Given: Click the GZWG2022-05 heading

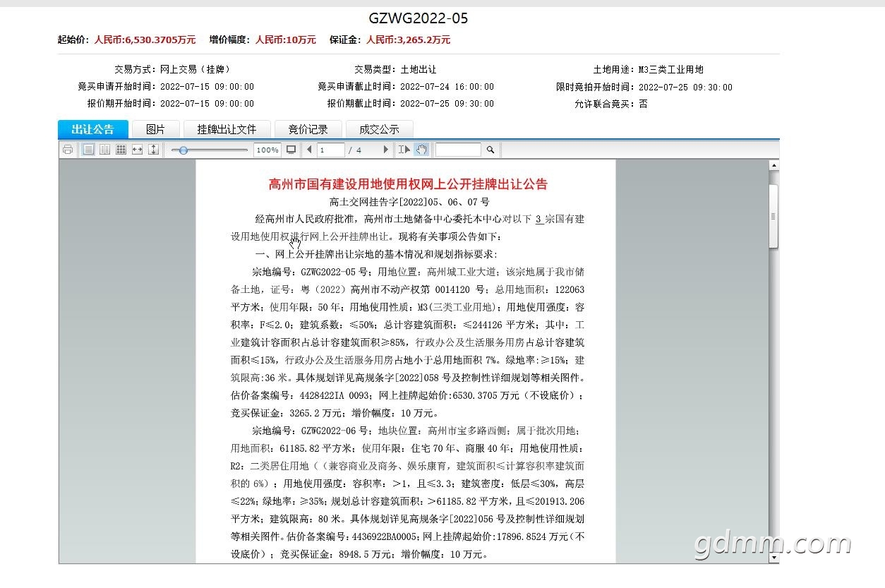Looking at the screenshot, I should pyautogui.click(x=419, y=18).
